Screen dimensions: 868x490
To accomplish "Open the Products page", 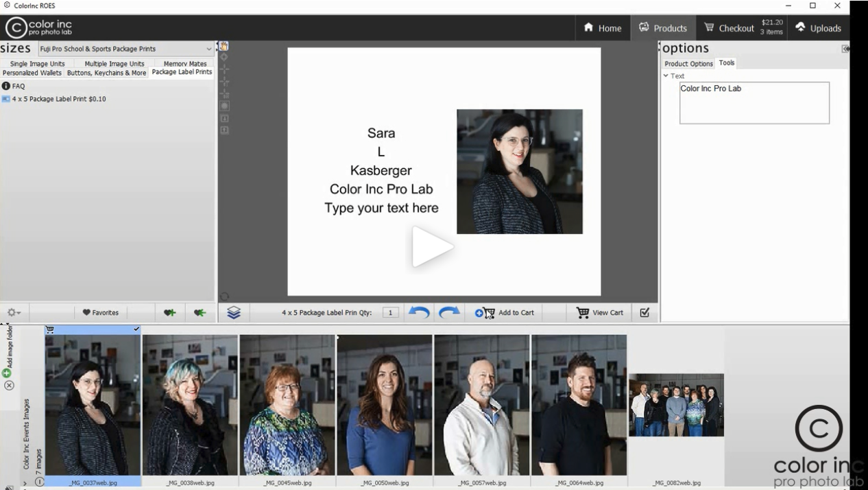I will tap(662, 28).
